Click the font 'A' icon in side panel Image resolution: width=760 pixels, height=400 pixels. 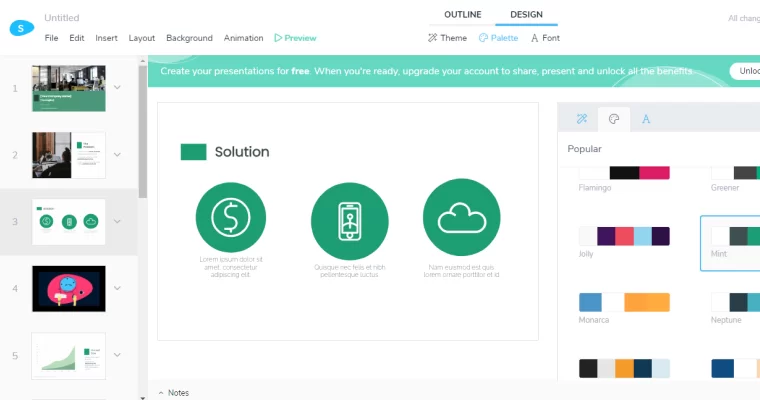pos(646,119)
